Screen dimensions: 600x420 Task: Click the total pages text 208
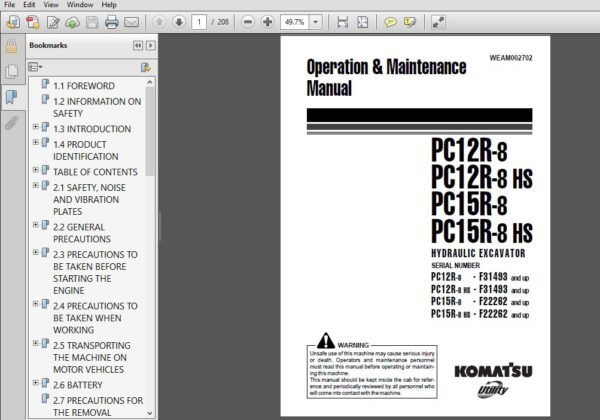pyautogui.click(x=223, y=22)
